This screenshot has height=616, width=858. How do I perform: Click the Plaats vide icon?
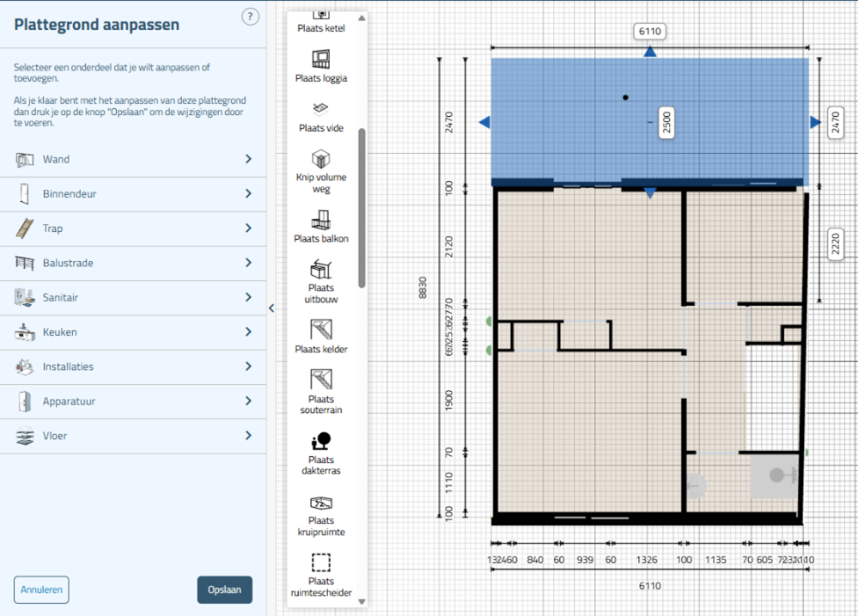point(321,109)
